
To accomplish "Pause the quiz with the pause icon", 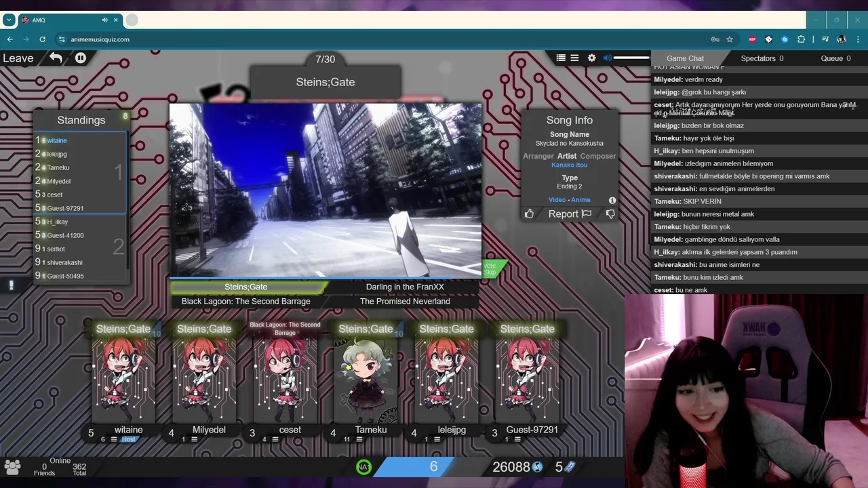I will (81, 58).
